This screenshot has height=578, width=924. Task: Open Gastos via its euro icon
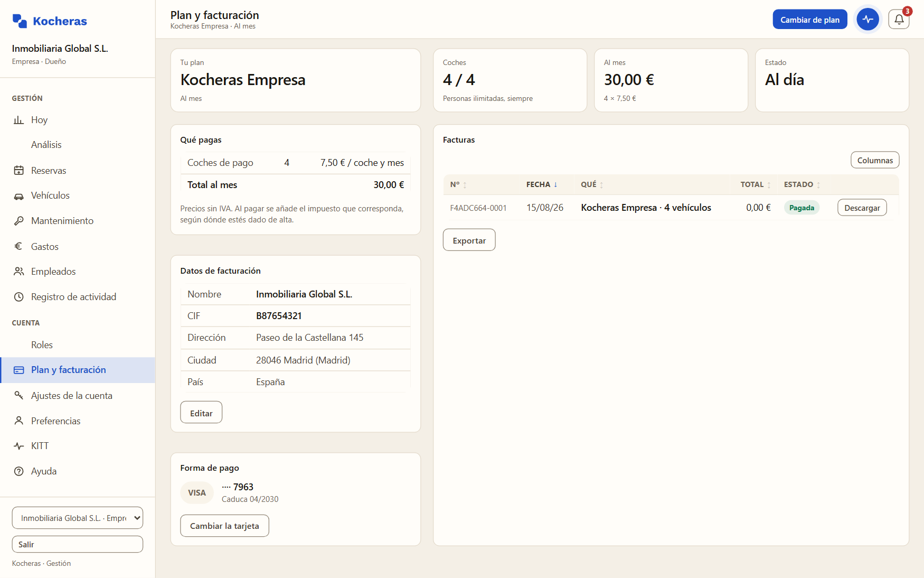(x=19, y=246)
